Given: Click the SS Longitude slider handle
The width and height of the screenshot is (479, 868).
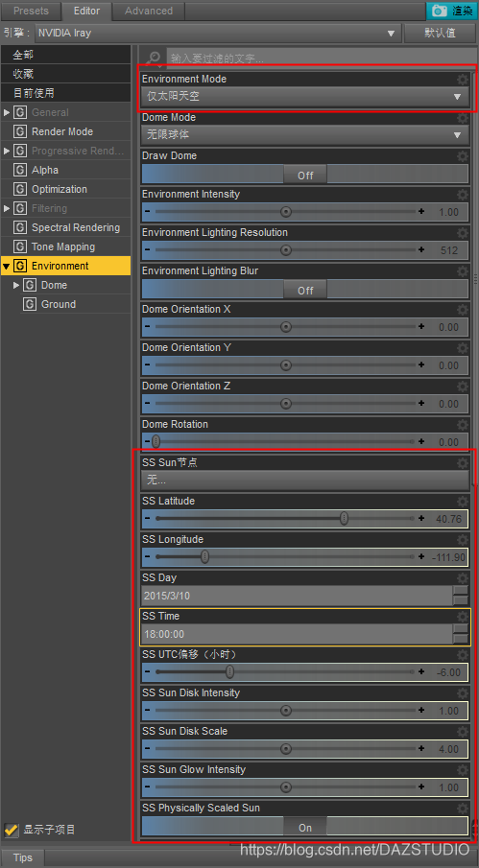Looking at the screenshot, I should (x=204, y=557).
